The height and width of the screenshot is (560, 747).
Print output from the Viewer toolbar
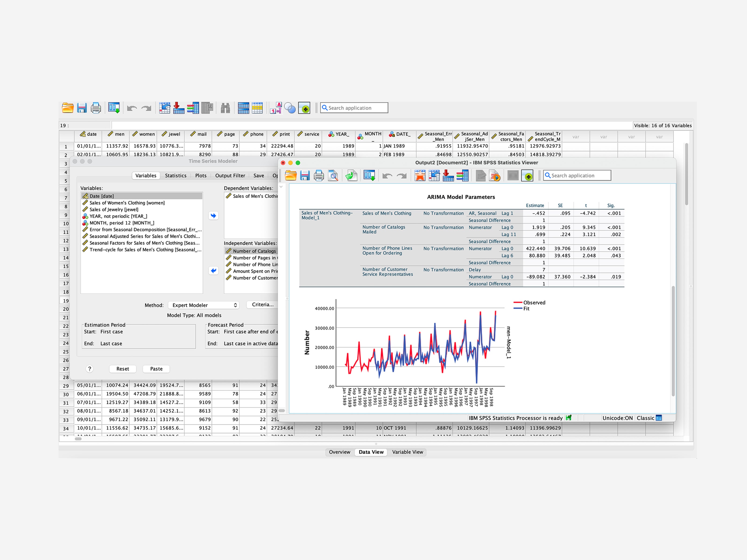tap(319, 175)
